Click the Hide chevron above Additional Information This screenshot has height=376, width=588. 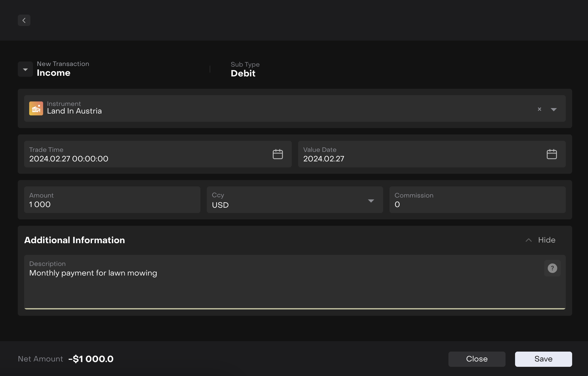click(528, 240)
